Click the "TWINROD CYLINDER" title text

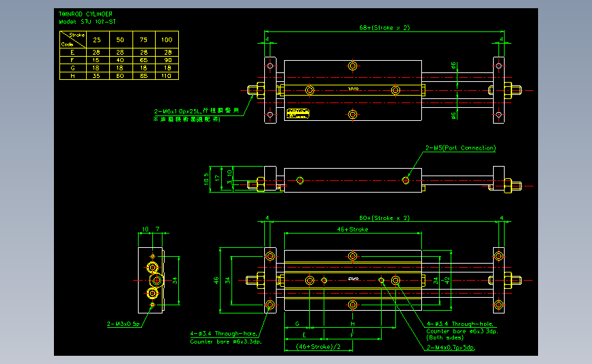[85, 14]
